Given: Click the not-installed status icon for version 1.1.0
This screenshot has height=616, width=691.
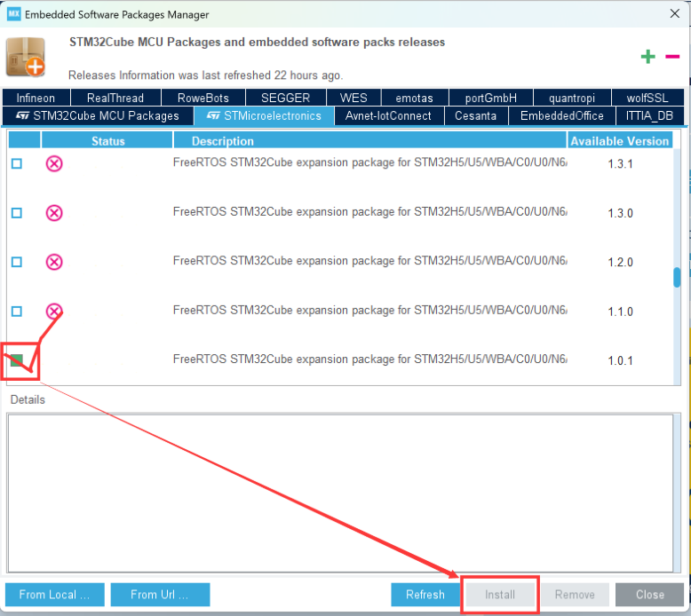Looking at the screenshot, I should point(54,312).
